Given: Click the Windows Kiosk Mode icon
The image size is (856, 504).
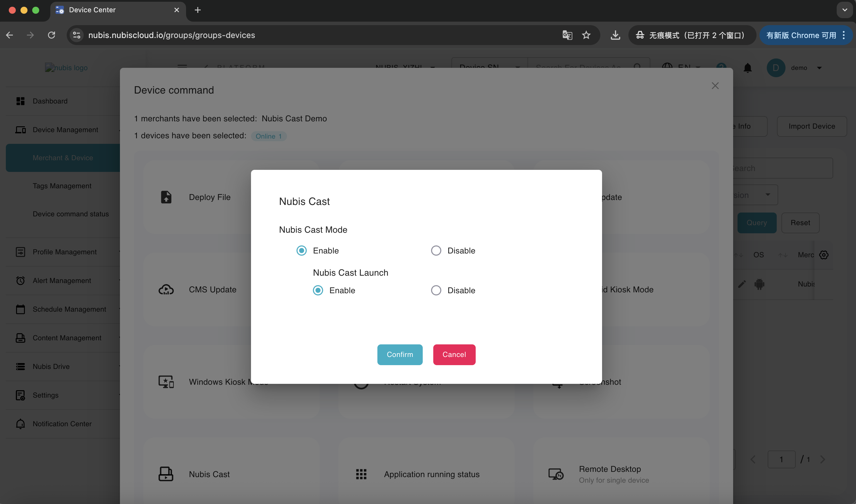Looking at the screenshot, I should pos(166,382).
